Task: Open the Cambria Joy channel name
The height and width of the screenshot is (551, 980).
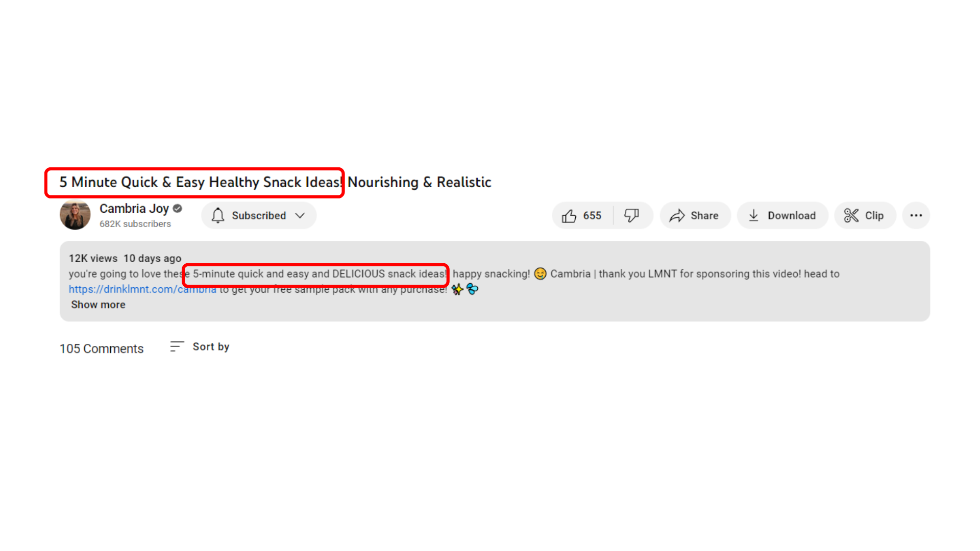Action: (x=134, y=209)
